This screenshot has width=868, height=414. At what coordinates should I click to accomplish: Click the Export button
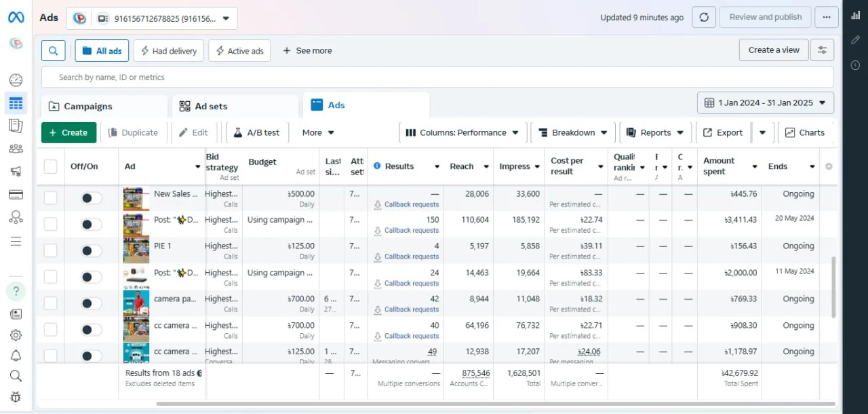pyautogui.click(x=723, y=133)
